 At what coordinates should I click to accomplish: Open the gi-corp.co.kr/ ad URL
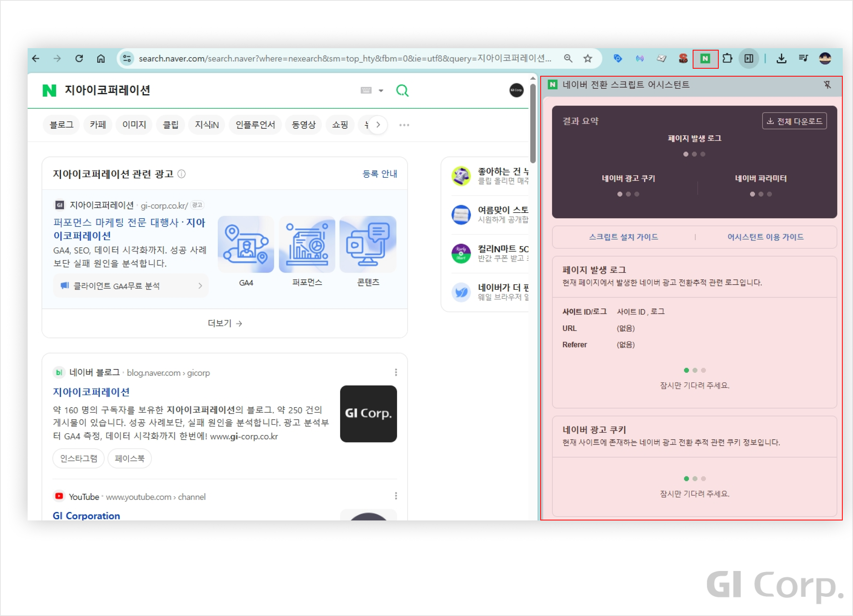pos(164,206)
